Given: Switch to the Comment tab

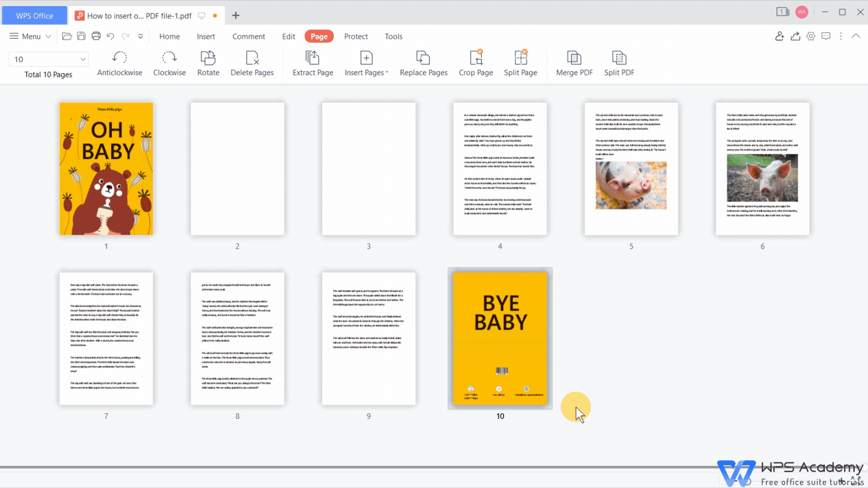Looking at the screenshot, I should click(x=249, y=37).
